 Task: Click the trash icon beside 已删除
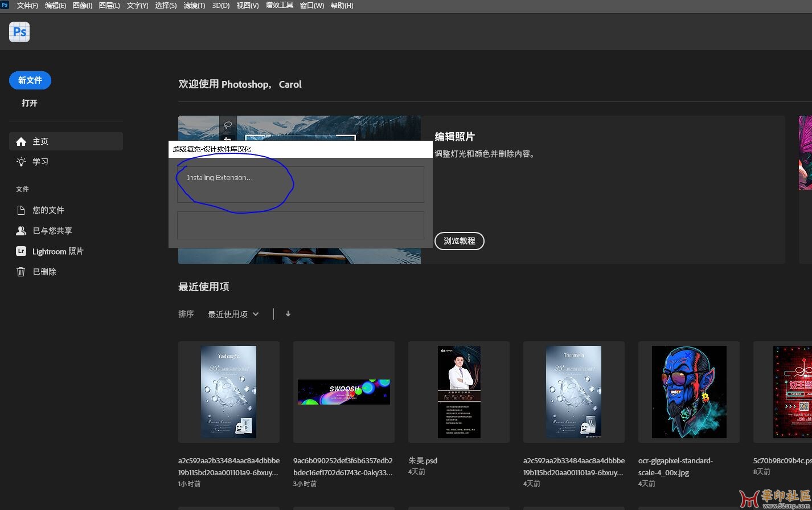tap(21, 272)
